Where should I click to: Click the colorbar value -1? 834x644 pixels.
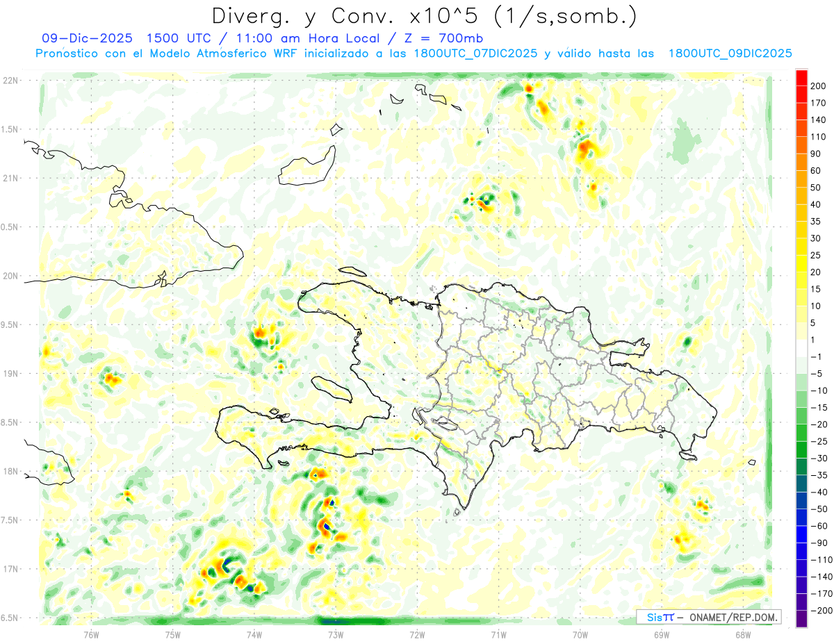pyautogui.click(x=817, y=356)
